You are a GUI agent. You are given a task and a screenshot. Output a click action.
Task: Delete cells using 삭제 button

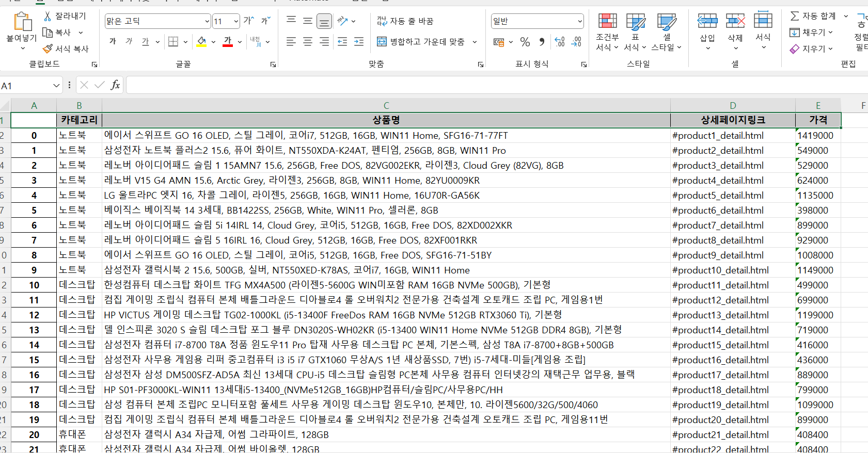[735, 31]
